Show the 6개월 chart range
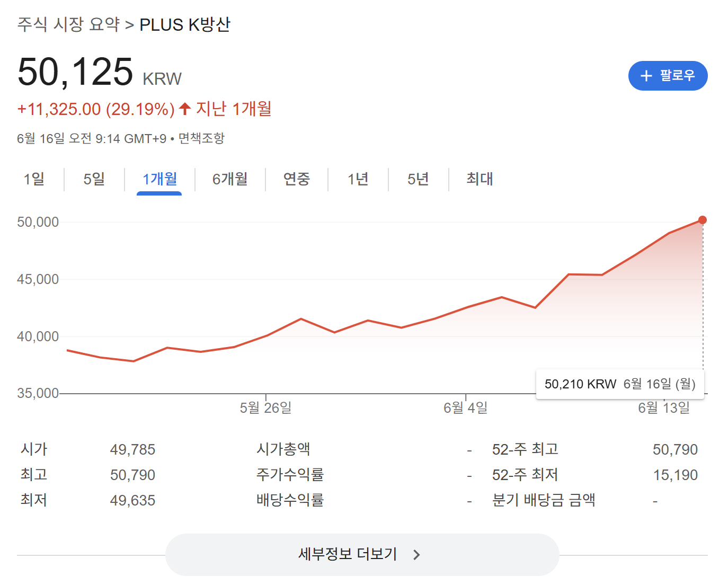 point(230,179)
